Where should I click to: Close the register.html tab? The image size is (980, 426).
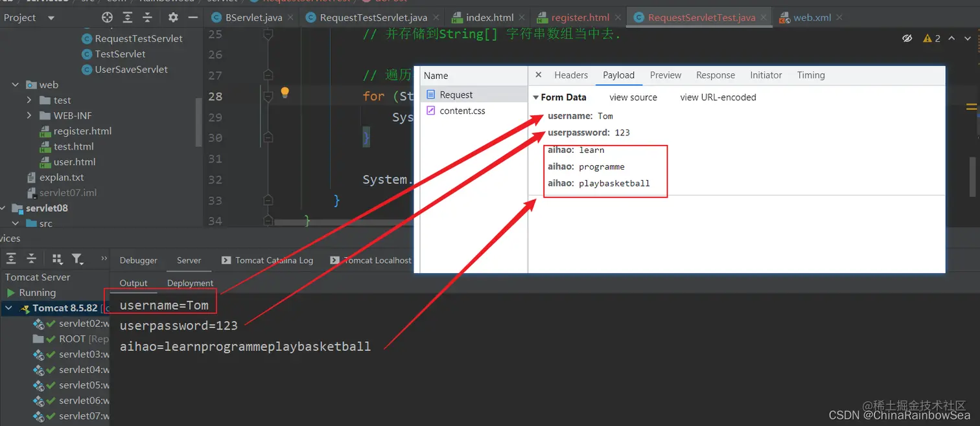coord(619,17)
